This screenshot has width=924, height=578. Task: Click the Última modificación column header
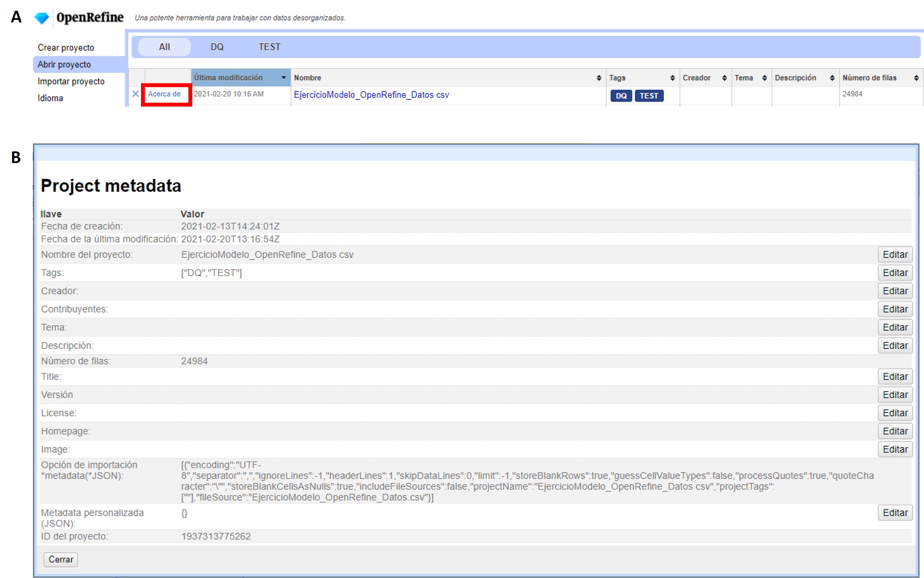(241, 78)
